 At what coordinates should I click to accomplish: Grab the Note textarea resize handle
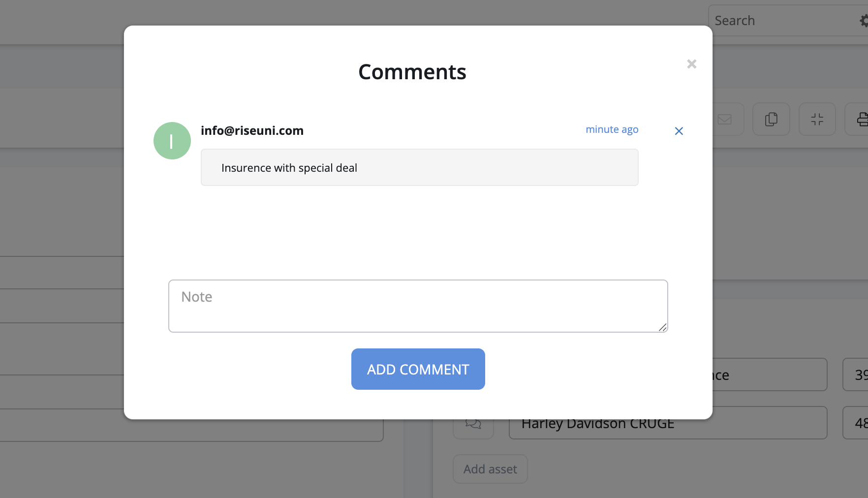click(662, 327)
